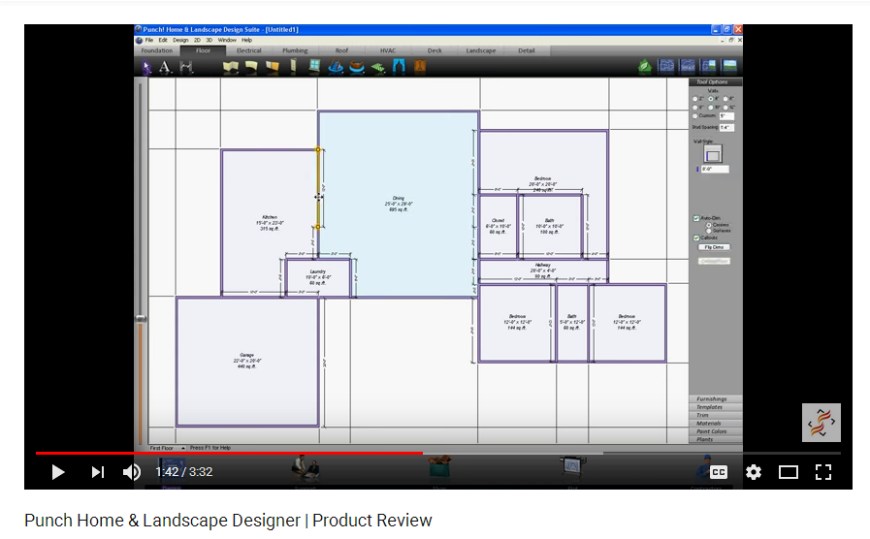Image resolution: width=870 pixels, height=539 pixels.
Task: Select the window tool icon
Action: click(x=314, y=67)
